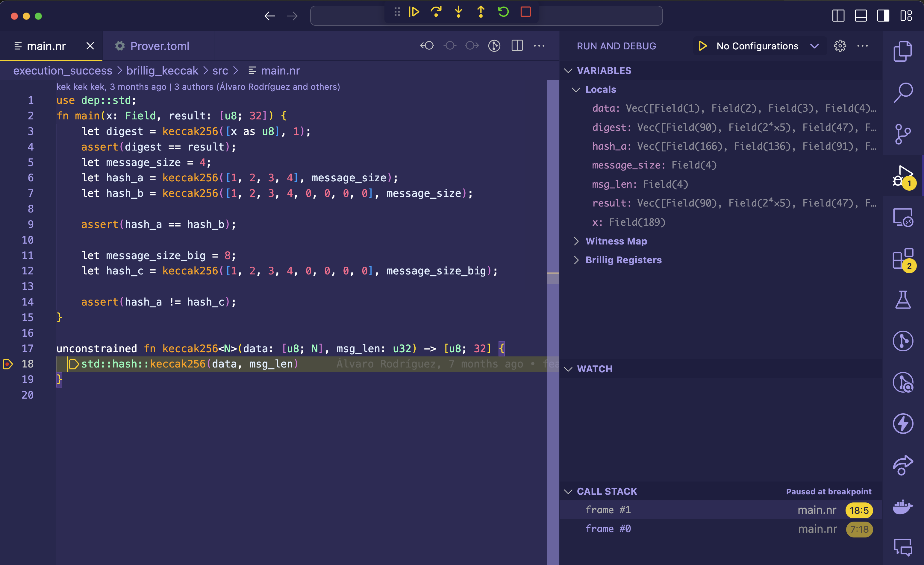Toggle the bottom panel layout
This screenshot has height=565, width=924.
click(861, 16)
